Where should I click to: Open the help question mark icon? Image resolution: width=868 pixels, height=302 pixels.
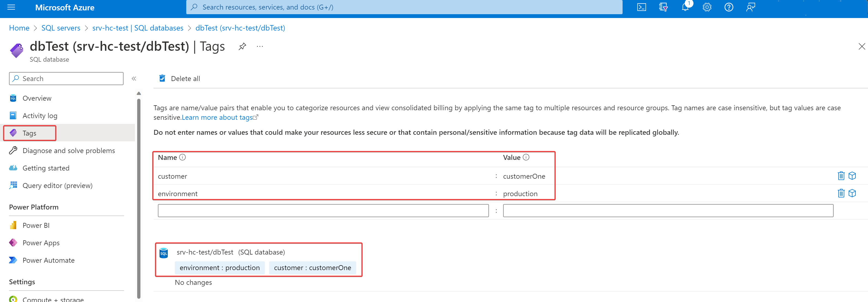(728, 7)
